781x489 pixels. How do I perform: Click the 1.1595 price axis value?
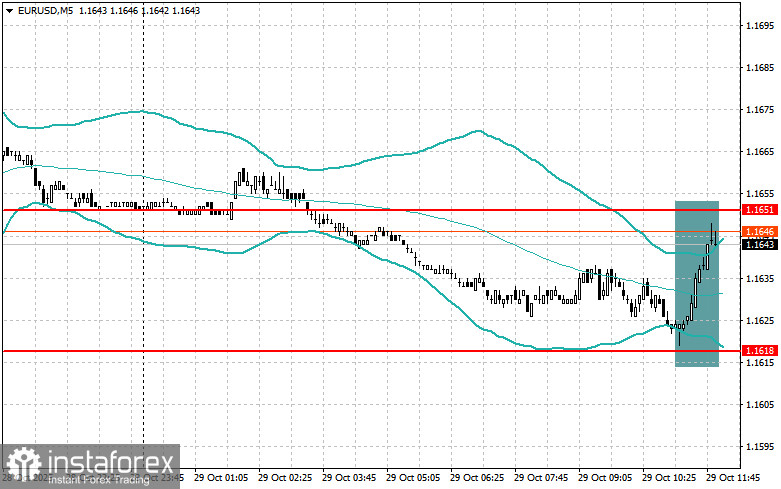coord(761,447)
